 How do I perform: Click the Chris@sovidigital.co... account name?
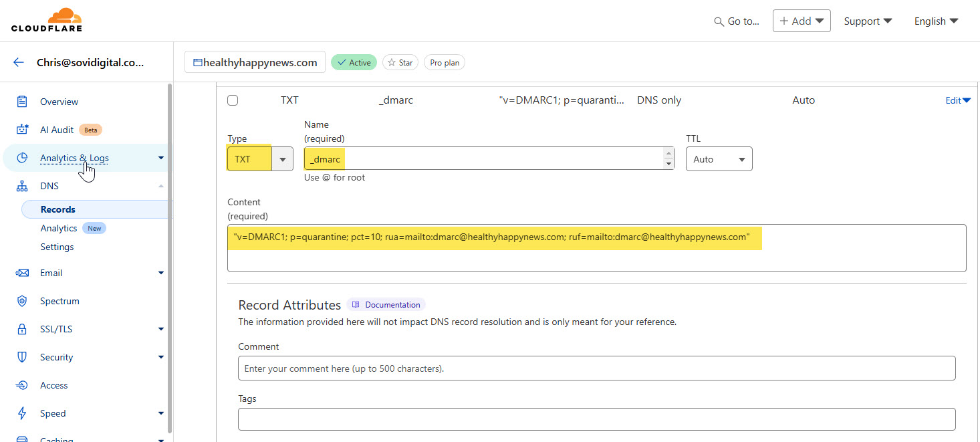tap(90, 63)
